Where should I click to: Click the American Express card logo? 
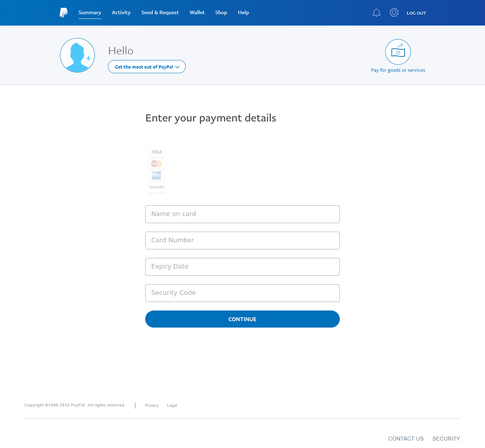pos(157,175)
